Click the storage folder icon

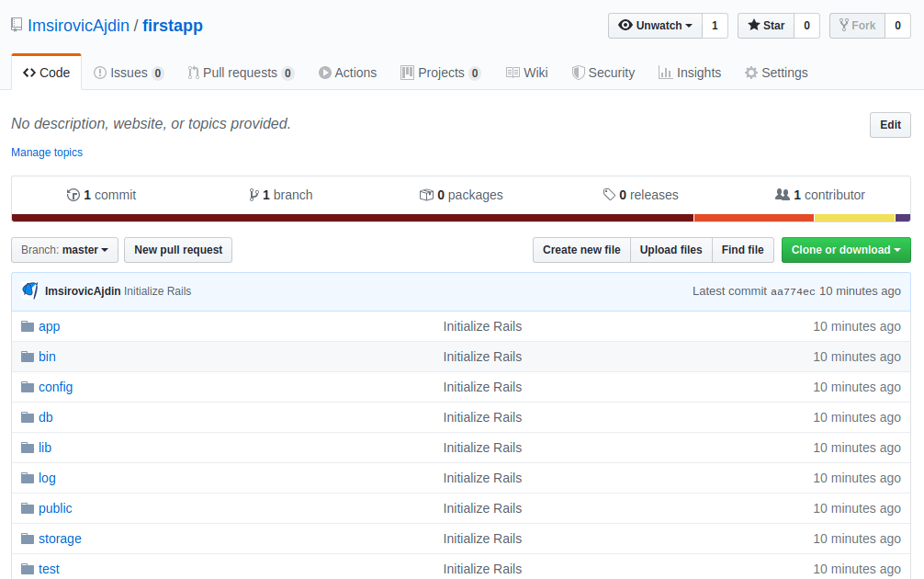pyautogui.click(x=28, y=539)
